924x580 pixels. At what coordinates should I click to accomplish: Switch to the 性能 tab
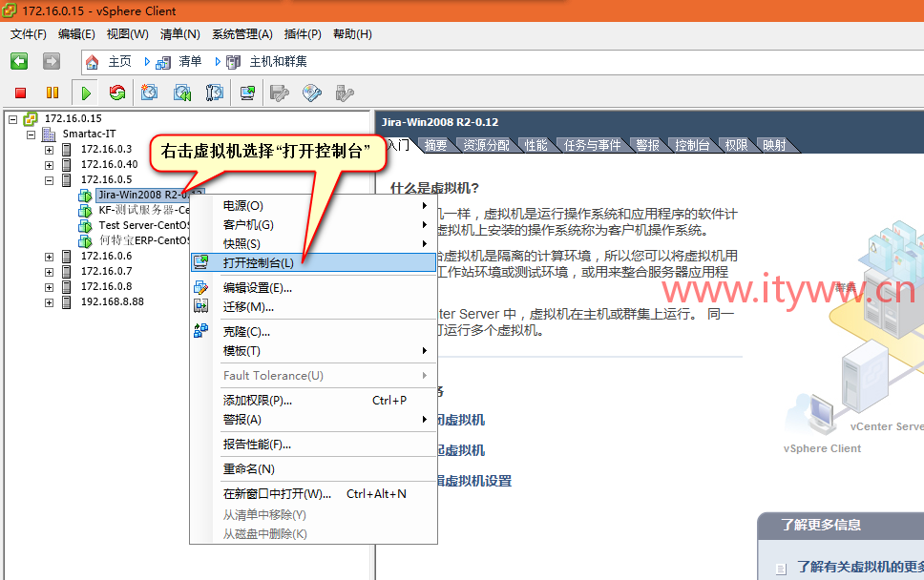click(x=536, y=145)
